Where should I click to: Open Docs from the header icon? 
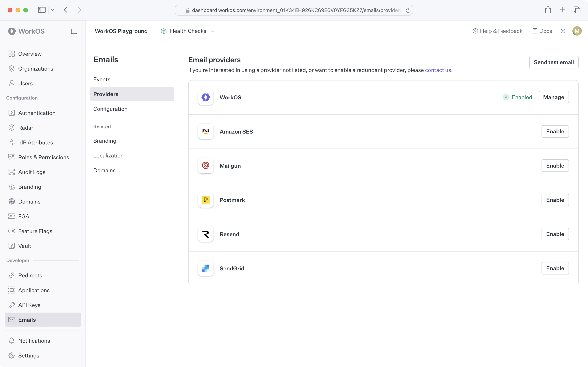pos(542,31)
